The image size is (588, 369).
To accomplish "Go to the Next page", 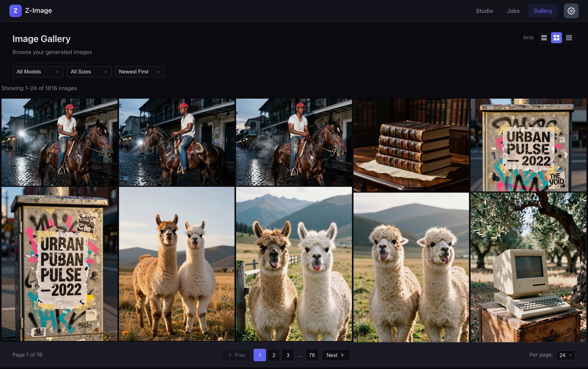I will [335, 355].
